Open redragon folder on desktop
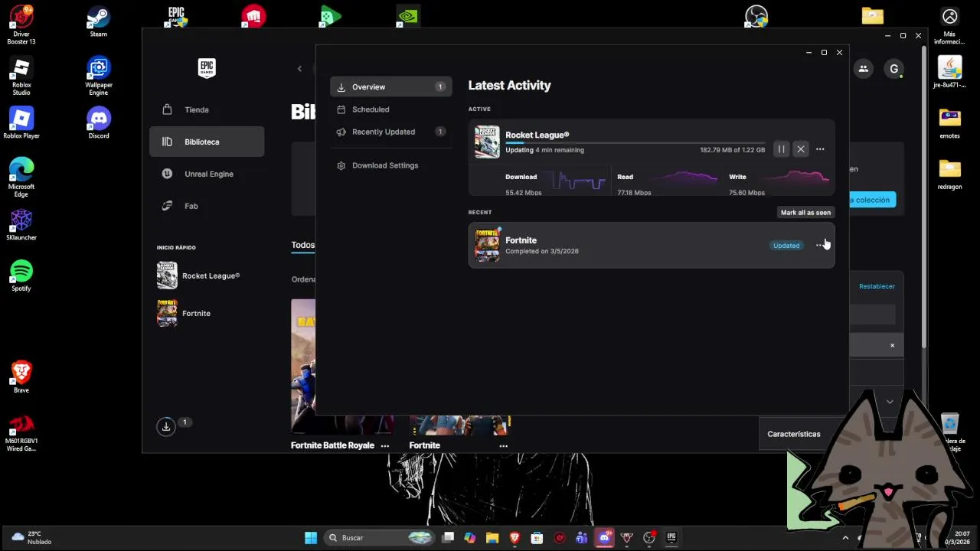The image size is (980, 551). (x=949, y=174)
